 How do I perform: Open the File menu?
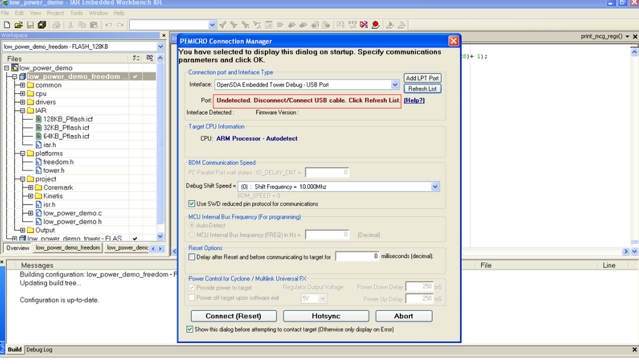pos(5,13)
